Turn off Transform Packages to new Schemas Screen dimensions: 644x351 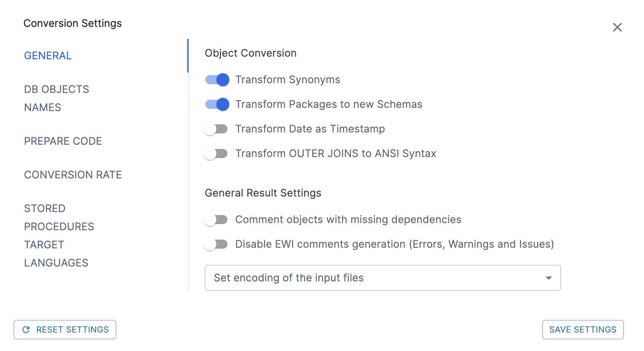coord(217,104)
